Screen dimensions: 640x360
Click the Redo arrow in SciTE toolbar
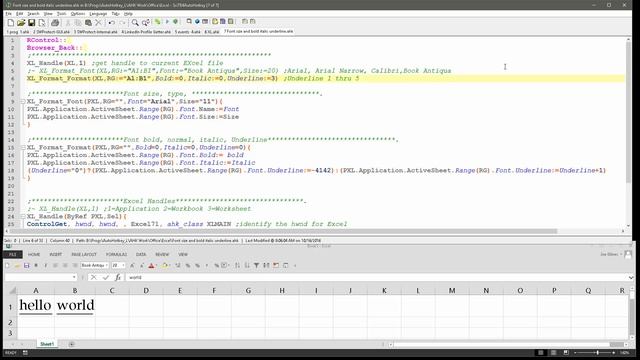[x=122, y=23]
